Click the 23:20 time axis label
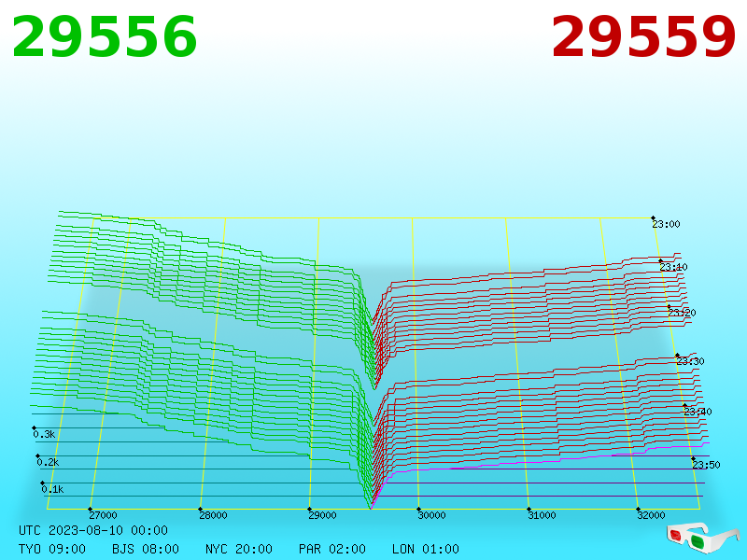The image size is (747, 560). coord(682,313)
